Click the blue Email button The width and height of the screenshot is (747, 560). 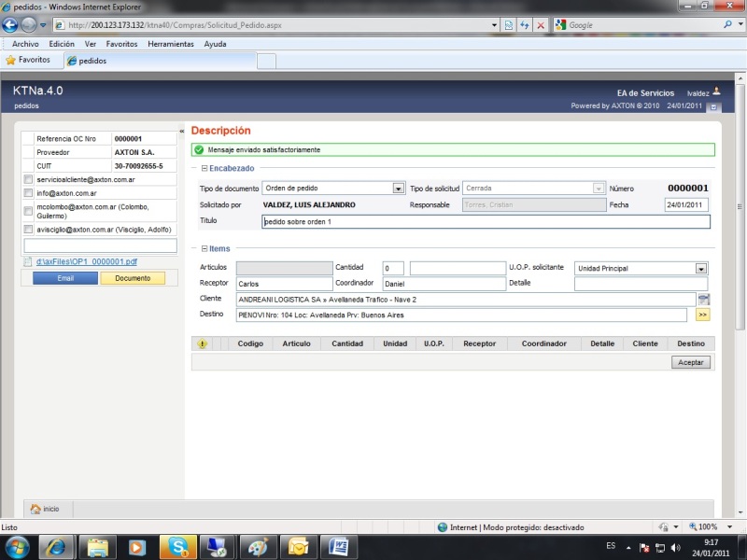(65, 278)
